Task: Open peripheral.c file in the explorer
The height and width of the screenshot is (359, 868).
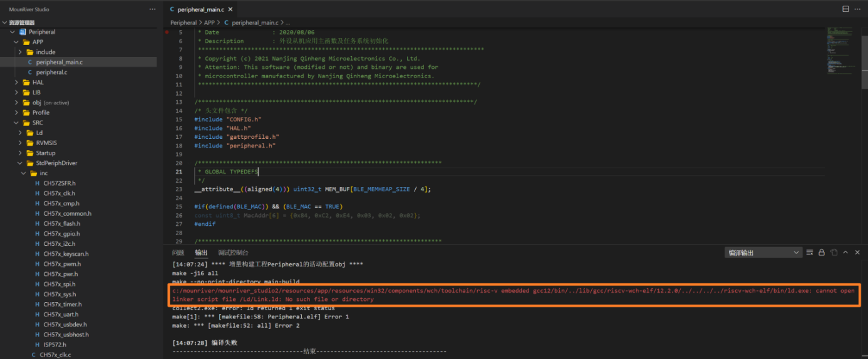Action: (x=51, y=73)
